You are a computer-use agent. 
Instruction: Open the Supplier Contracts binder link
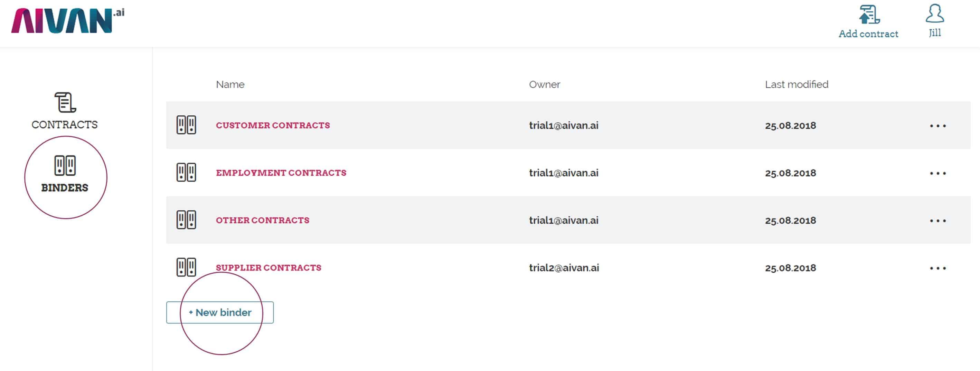(268, 268)
